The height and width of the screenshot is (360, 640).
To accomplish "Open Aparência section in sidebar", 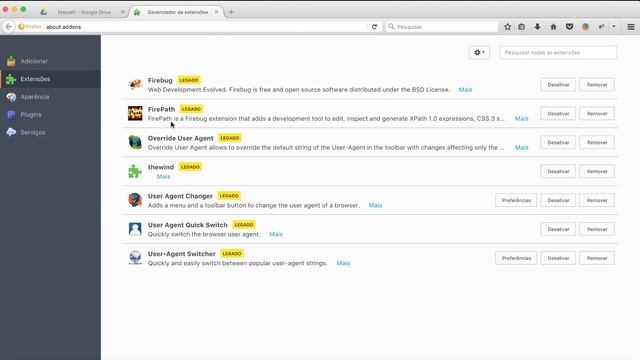I will (50, 97).
